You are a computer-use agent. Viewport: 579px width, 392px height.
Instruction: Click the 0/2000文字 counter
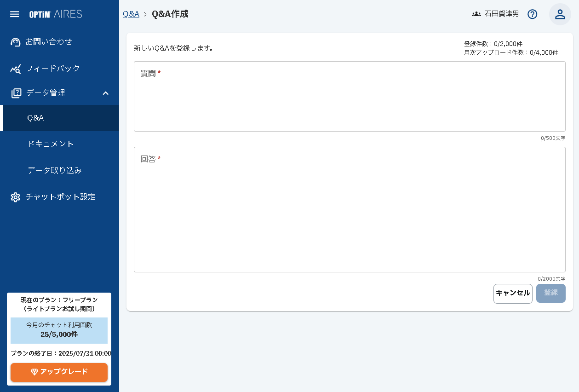551,279
